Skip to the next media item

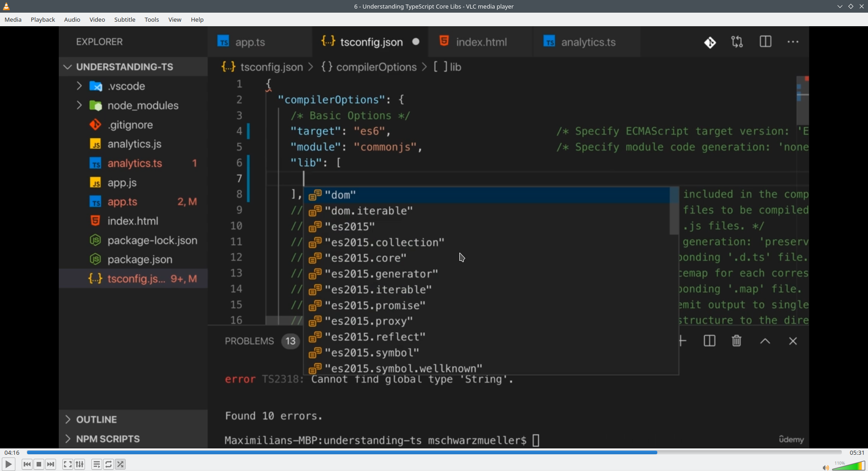51,464
